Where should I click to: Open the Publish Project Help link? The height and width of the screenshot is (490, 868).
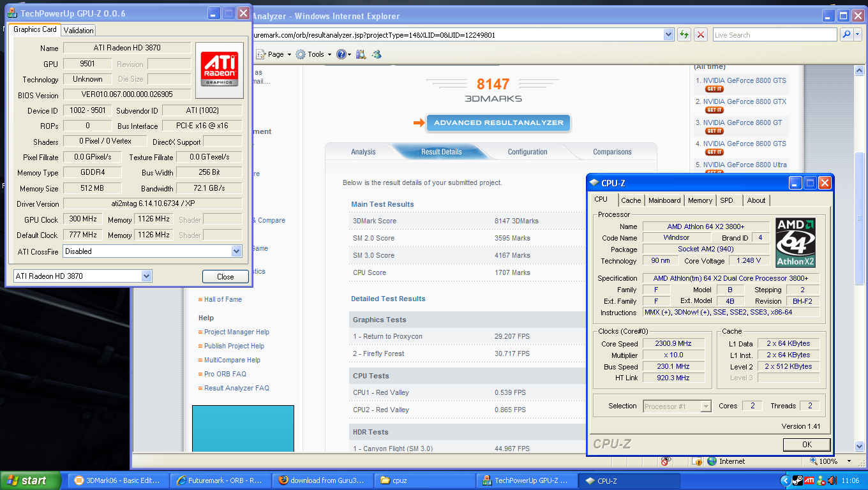coord(234,346)
